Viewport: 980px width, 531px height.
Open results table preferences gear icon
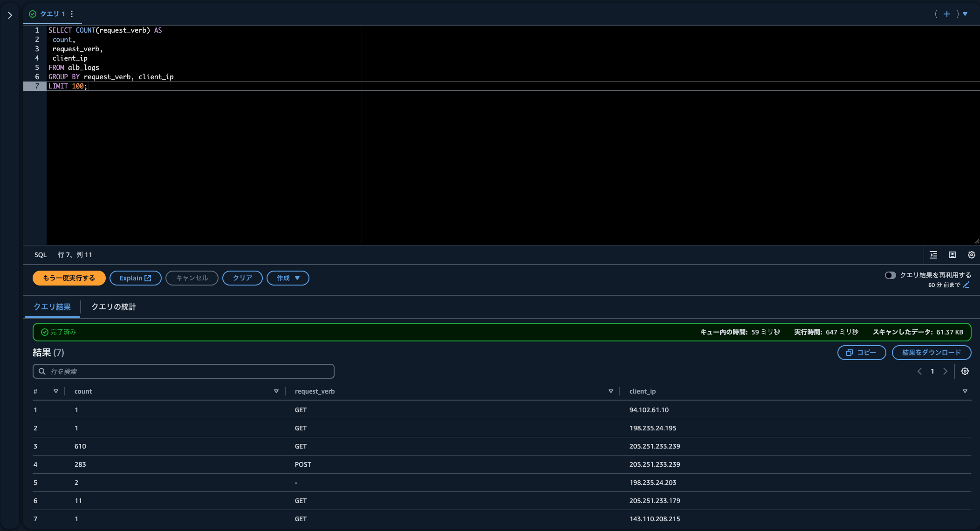[x=965, y=371]
